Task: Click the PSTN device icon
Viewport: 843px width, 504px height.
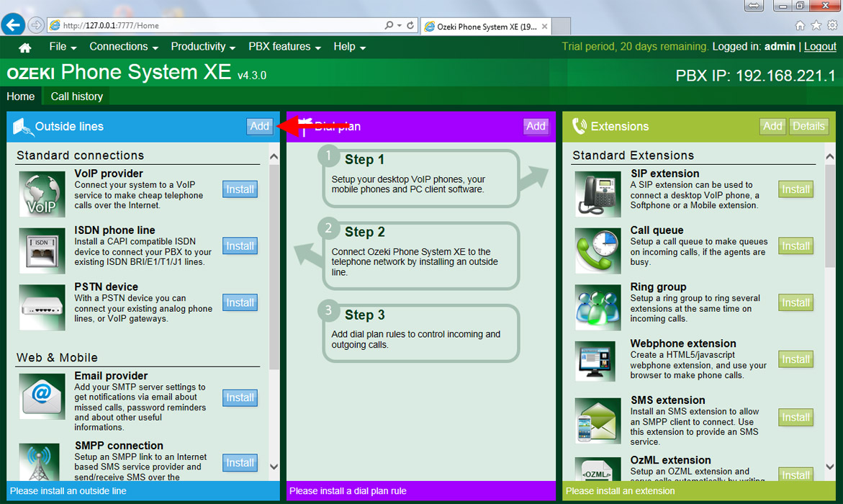Action: coord(42,306)
